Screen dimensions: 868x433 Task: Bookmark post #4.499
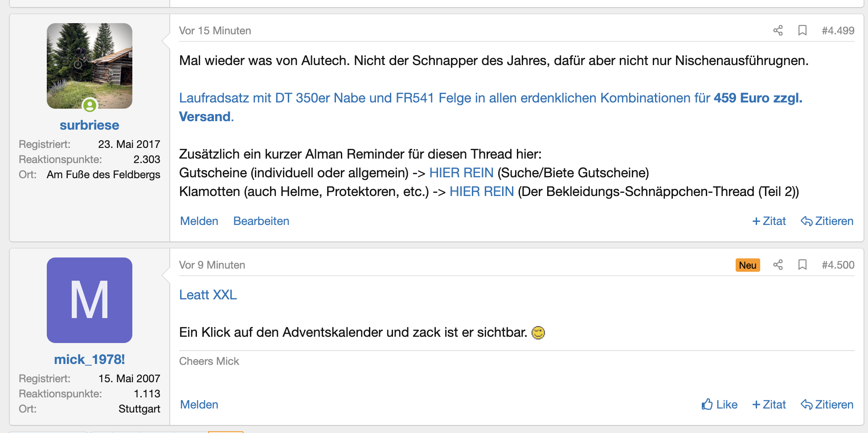pyautogui.click(x=802, y=30)
